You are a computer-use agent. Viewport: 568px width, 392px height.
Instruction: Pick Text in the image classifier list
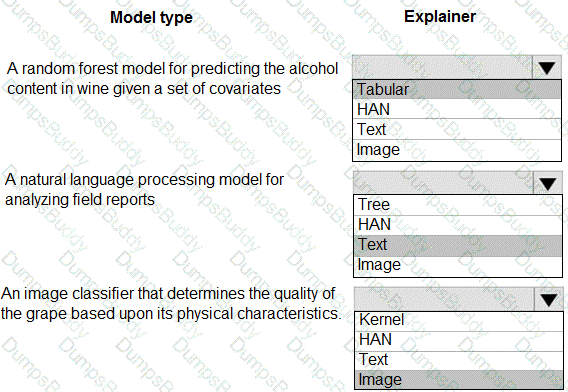459,360
